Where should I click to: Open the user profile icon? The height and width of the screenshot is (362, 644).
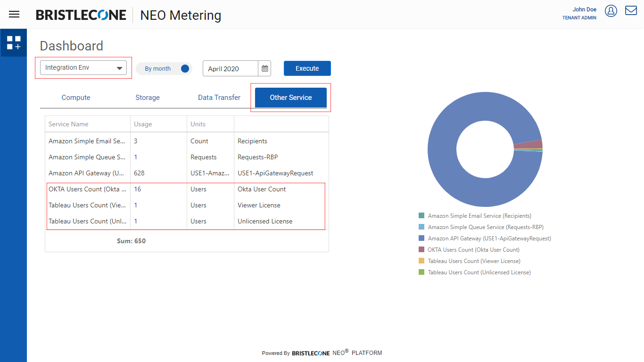click(x=611, y=11)
